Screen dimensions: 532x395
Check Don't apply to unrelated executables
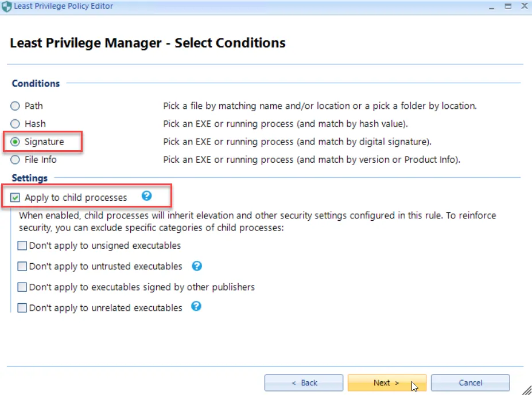pyautogui.click(x=21, y=307)
